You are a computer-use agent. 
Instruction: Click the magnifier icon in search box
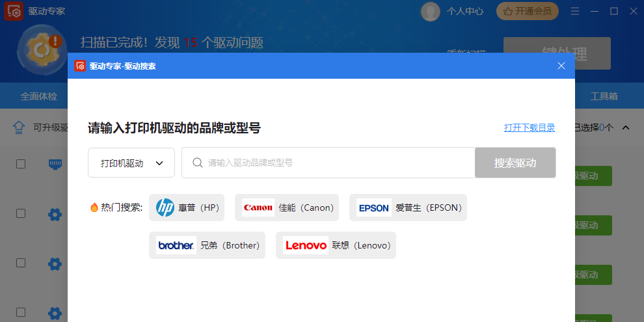[x=198, y=163]
